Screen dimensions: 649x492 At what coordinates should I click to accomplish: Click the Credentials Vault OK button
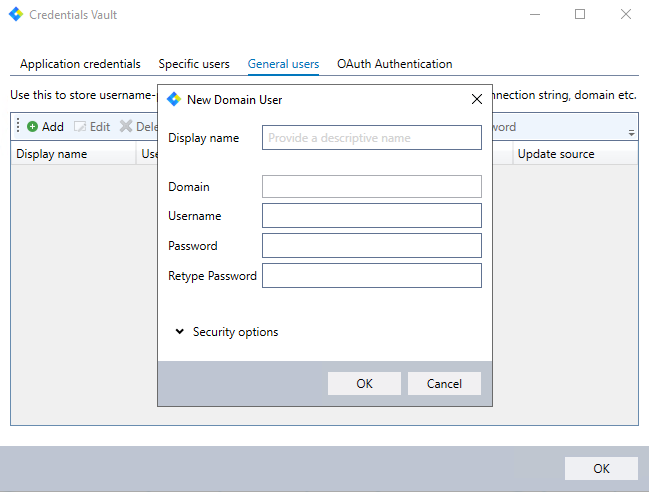pos(601,468)
